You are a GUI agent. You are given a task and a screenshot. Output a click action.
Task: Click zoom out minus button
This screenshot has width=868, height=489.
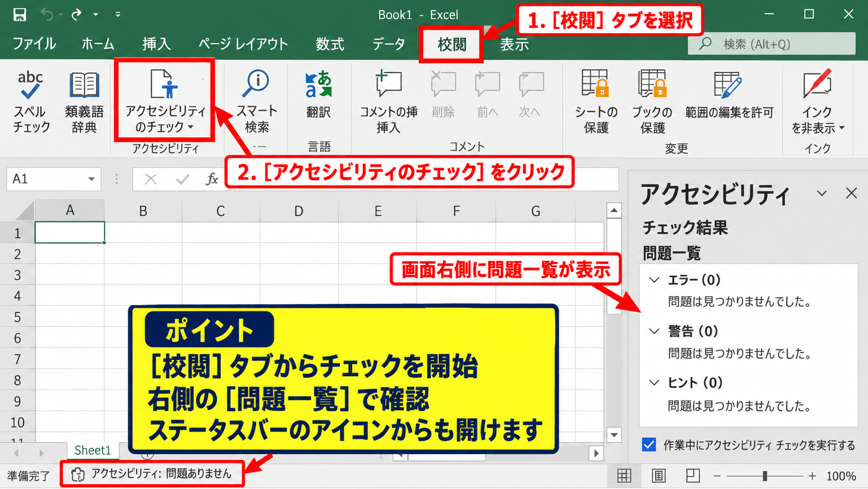tap(717, 475)
